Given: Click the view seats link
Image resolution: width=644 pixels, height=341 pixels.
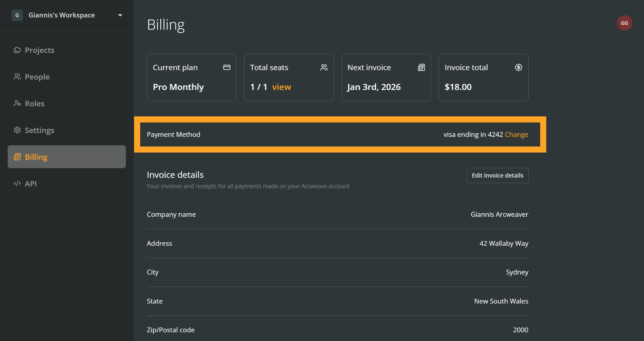Looking at the screenshot, I should [x=281, y=87].
